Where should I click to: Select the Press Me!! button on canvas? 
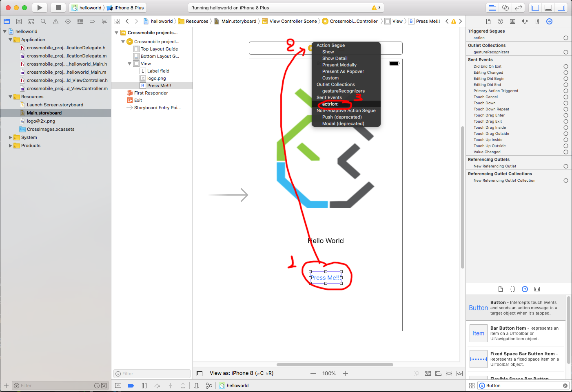[x=326, y=277]
